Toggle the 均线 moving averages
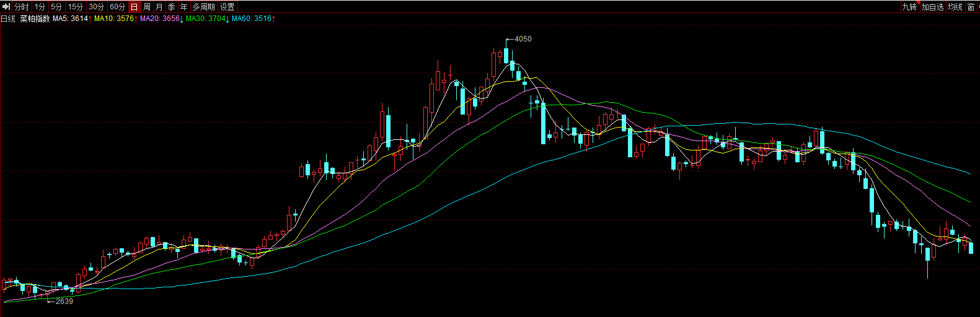The image size is (980, 317). [x=955, y=7]
